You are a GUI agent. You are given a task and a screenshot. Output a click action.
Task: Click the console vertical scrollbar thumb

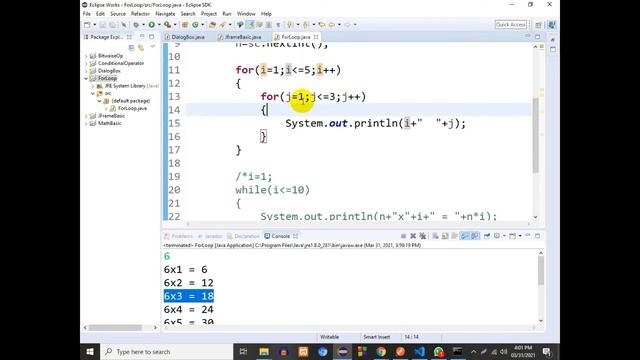point(541,271)
